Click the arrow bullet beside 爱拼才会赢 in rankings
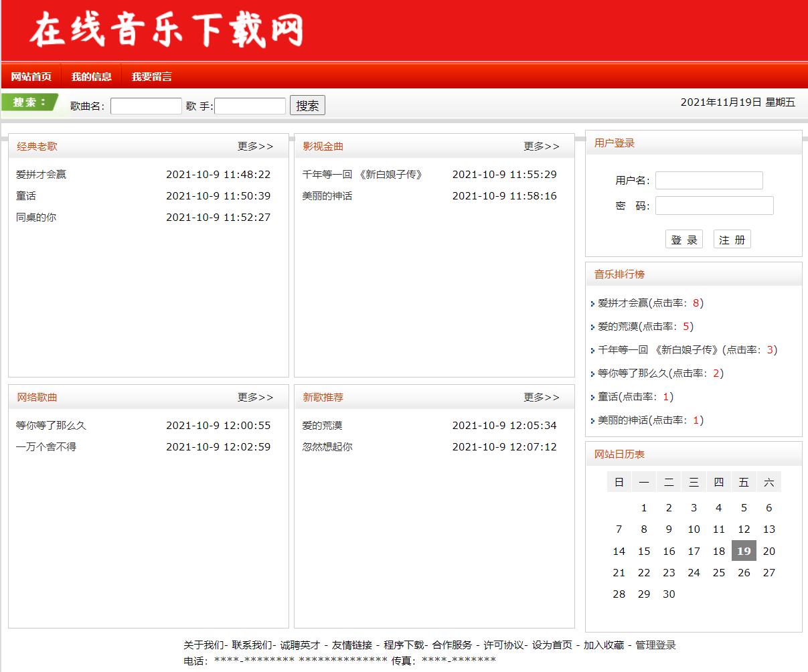This screenshot has width=808, height=672. pyautogui.click(x=592, y=303)
